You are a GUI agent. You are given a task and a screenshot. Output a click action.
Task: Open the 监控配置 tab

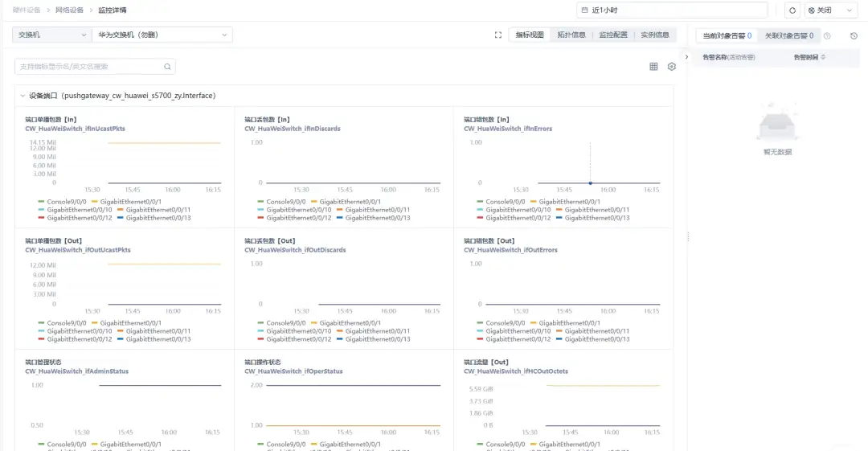[x=613, y=35]
